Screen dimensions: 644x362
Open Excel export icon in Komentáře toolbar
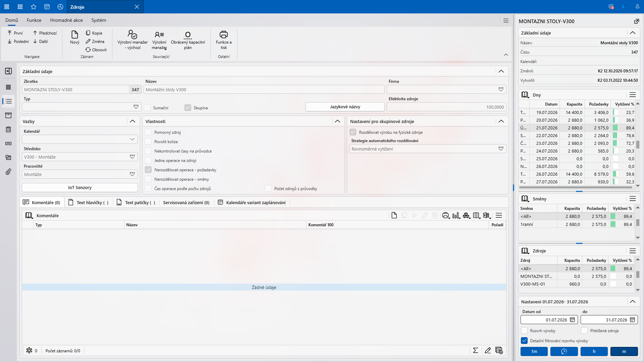point(487,215)
